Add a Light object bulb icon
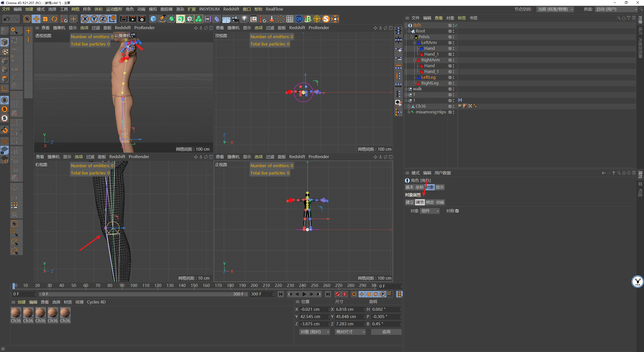 tap(244, 19)
